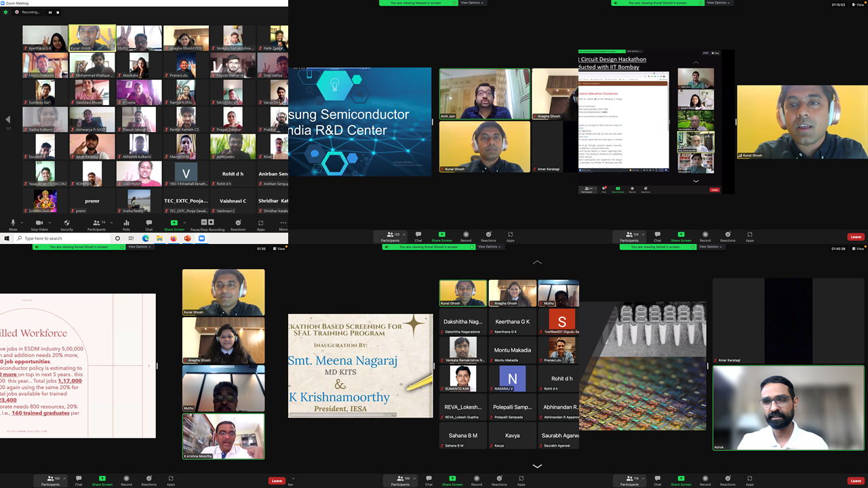868x488 pixels.
Task: Open View Options for Ashok's screen
Action: [x=709, y=247]
